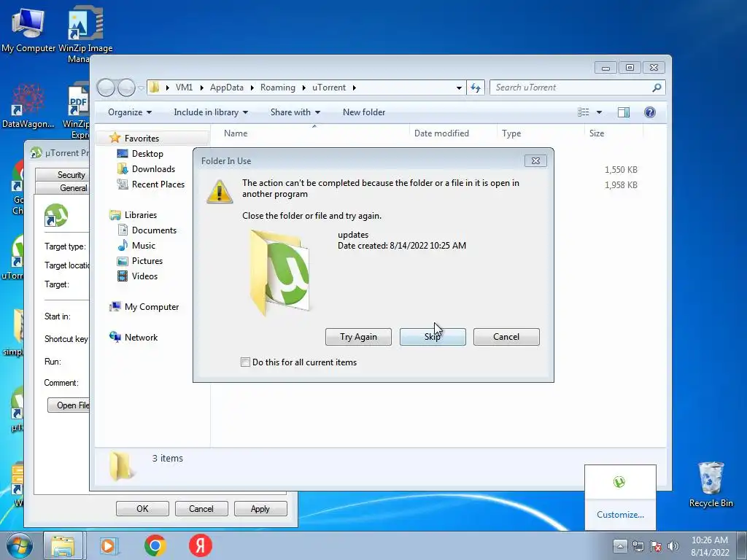Open Google Chrome from taskbar
747x560 pixels.
pos(155,545)
